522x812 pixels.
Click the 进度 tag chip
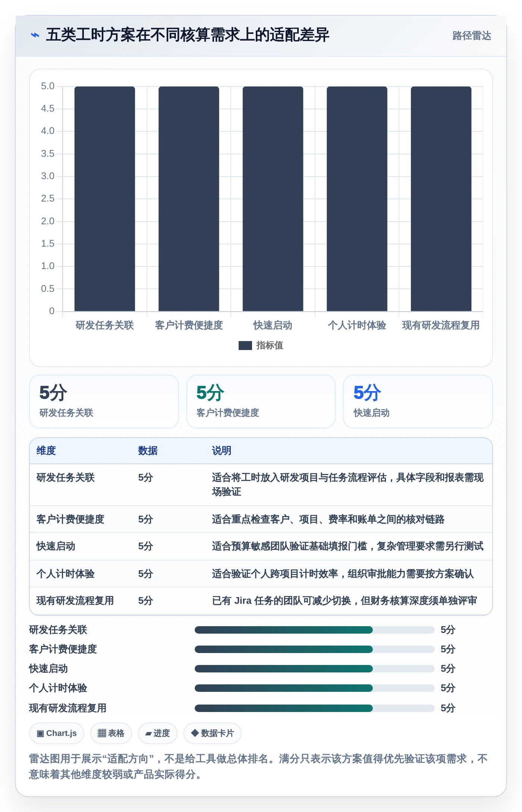(158, 733)
